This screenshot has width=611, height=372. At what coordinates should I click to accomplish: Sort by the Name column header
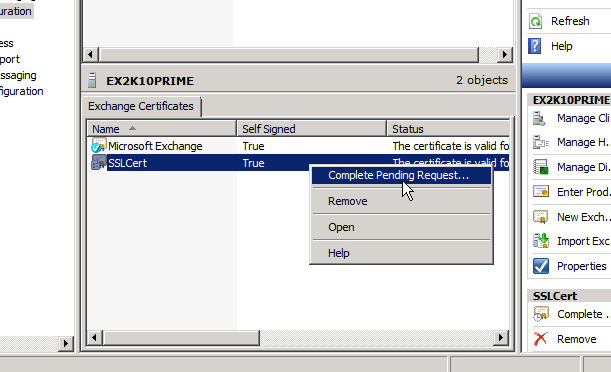(162, 129)
